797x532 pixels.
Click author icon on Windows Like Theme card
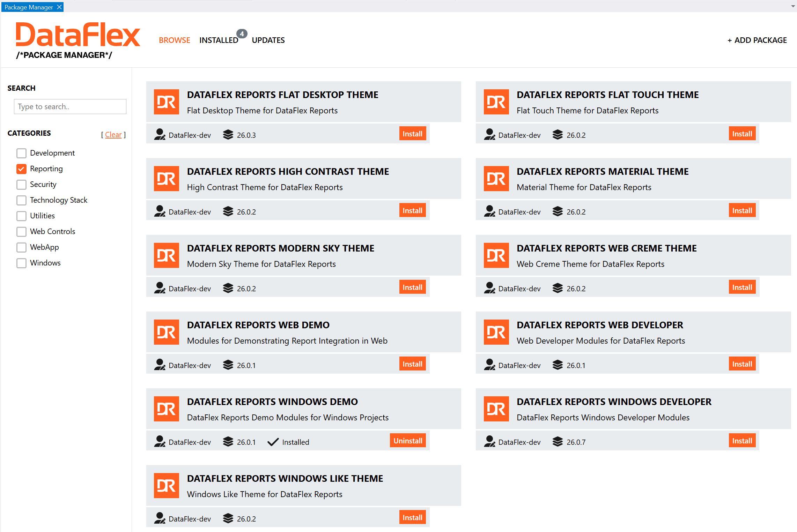pyautogui.click(x=160, y=518)
